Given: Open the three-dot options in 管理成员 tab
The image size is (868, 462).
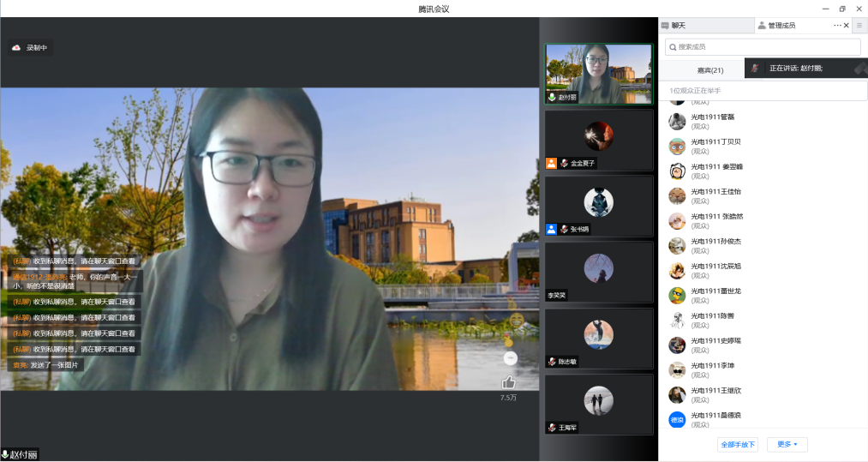Looking at the screenshot, I should point(837,26).
